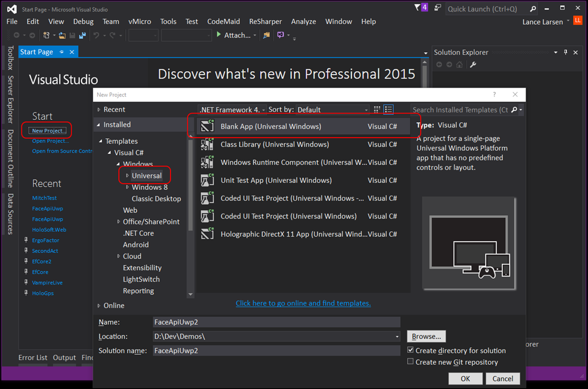
Task: Click in the project Name field
Action: pyautogui.click(x=276, y=322)
